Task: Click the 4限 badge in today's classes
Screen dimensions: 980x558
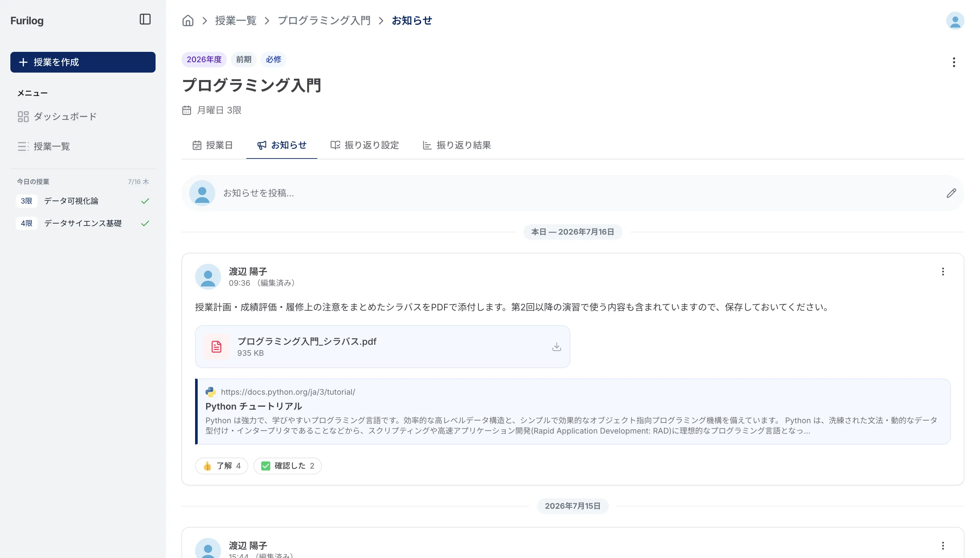Action: [x=27, y=223]
